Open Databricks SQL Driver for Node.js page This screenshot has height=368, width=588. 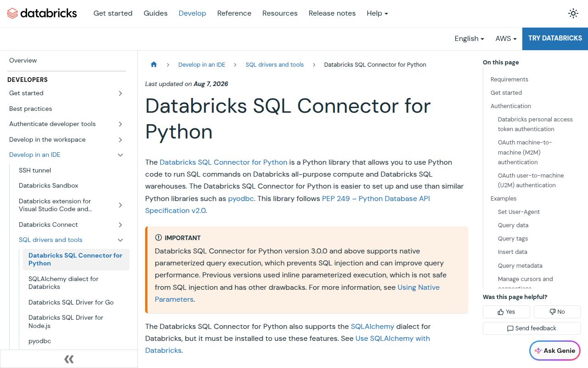tap(66, 322)
